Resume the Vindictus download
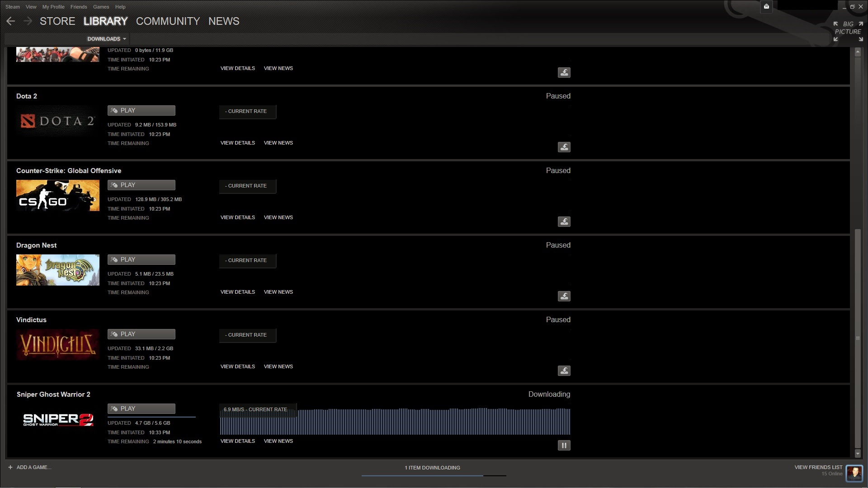 pyautogui.click(x=564, y=371)
